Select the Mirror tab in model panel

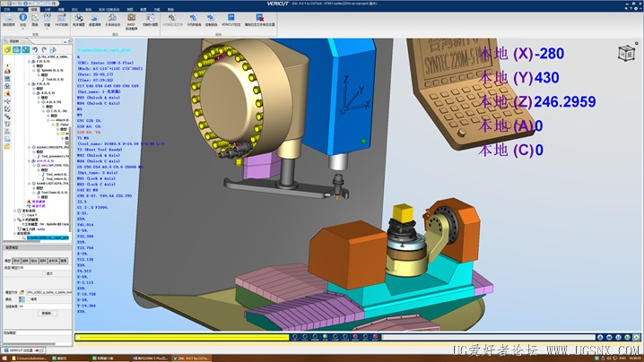[x=64, y=261]
